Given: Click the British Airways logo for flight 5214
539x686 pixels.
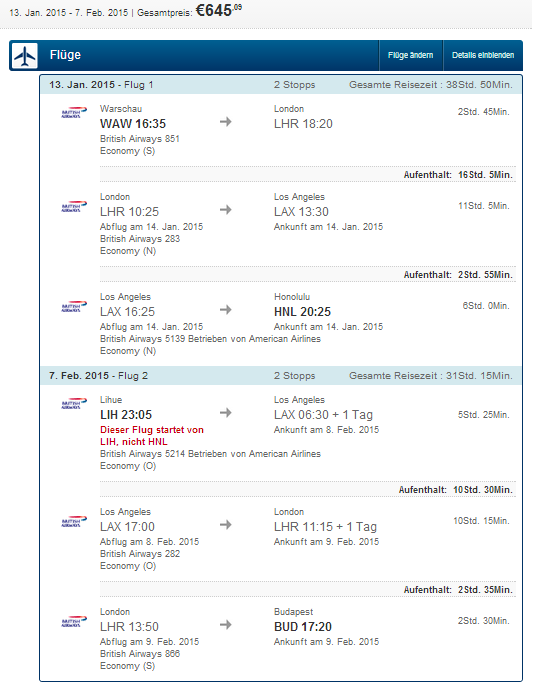Looking at the screenshot, I should click(74, 404).
